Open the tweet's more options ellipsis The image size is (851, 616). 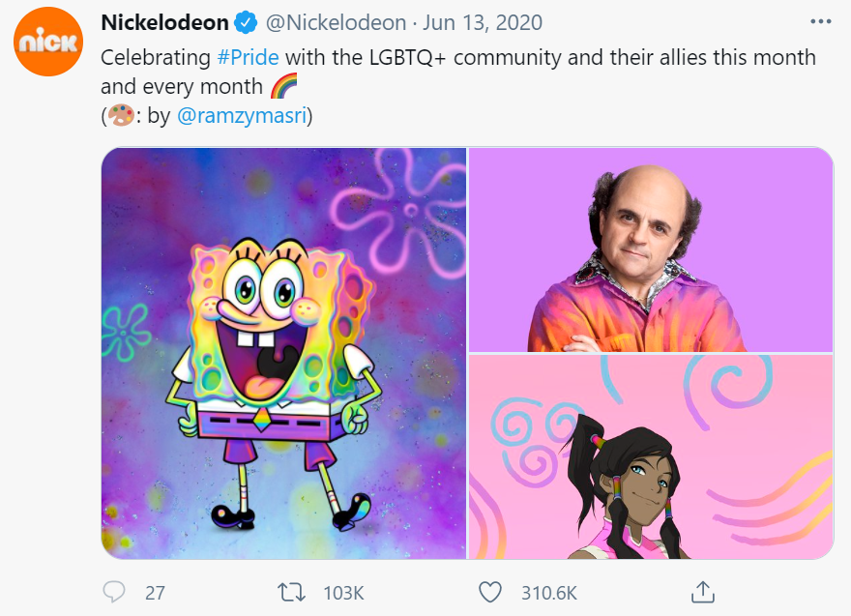[820, 21]
